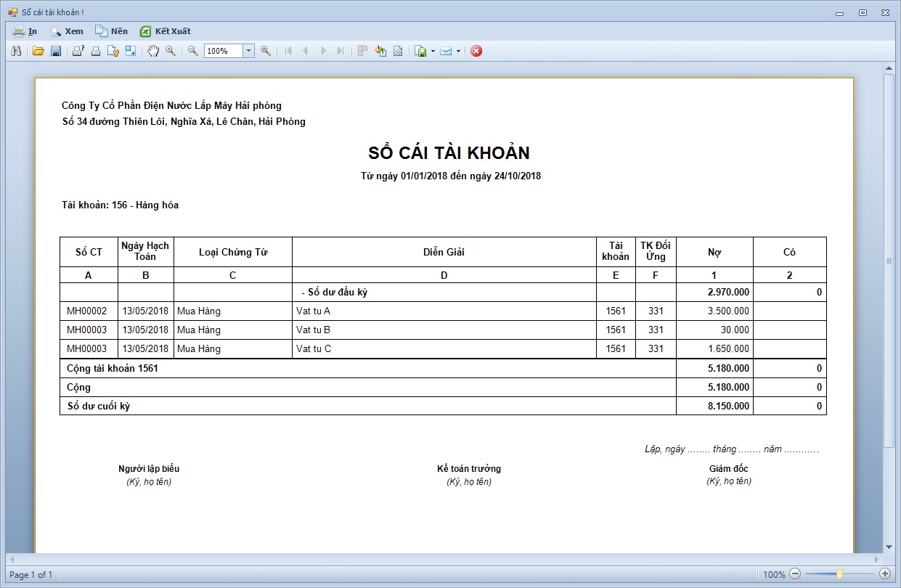Image resolution: width=901 pixels, height=588 pixels.
Task: Open a document with the folder icon
Action: click(38, 51)
